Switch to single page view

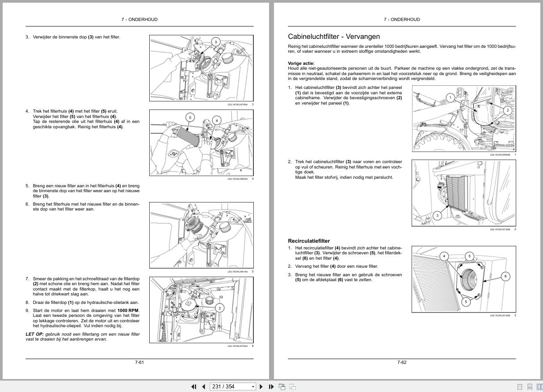[x=520, y=387]
